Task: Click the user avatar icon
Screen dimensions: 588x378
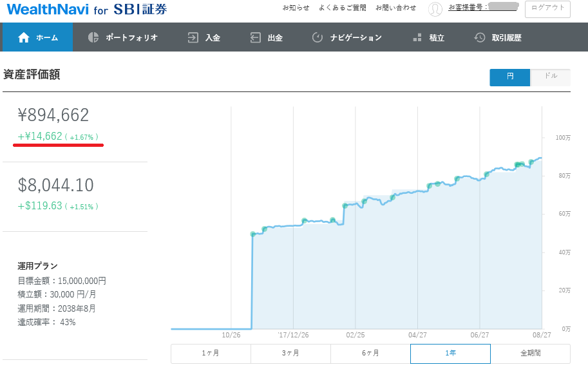Action: pyautogui.click(x=435, y=9)
